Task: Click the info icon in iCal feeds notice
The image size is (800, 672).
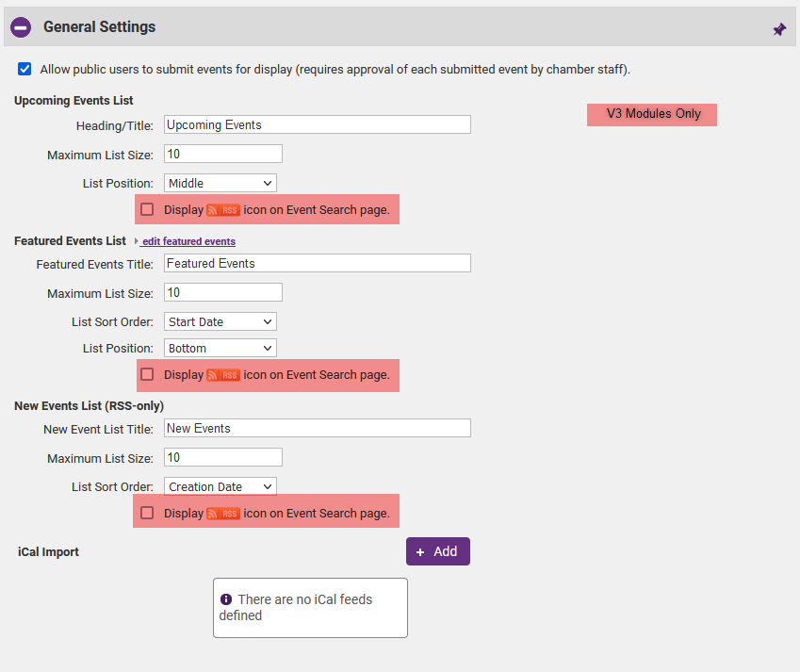Action: [226, 599]
